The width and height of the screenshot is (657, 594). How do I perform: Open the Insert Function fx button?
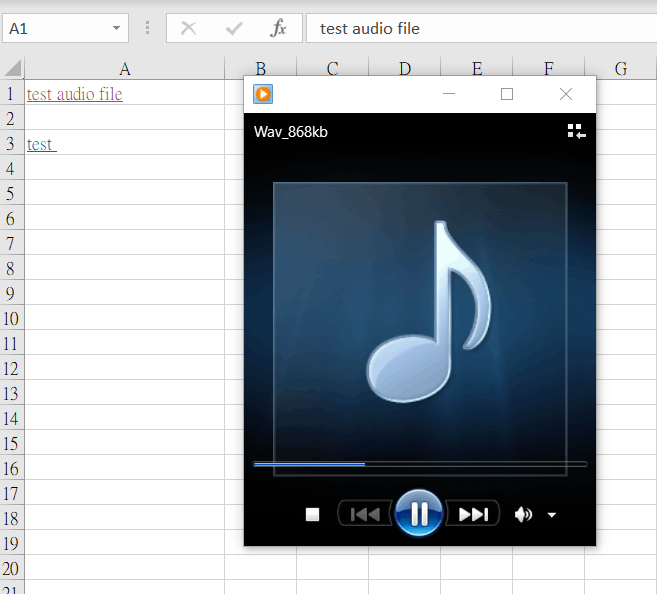coord(278,28)
